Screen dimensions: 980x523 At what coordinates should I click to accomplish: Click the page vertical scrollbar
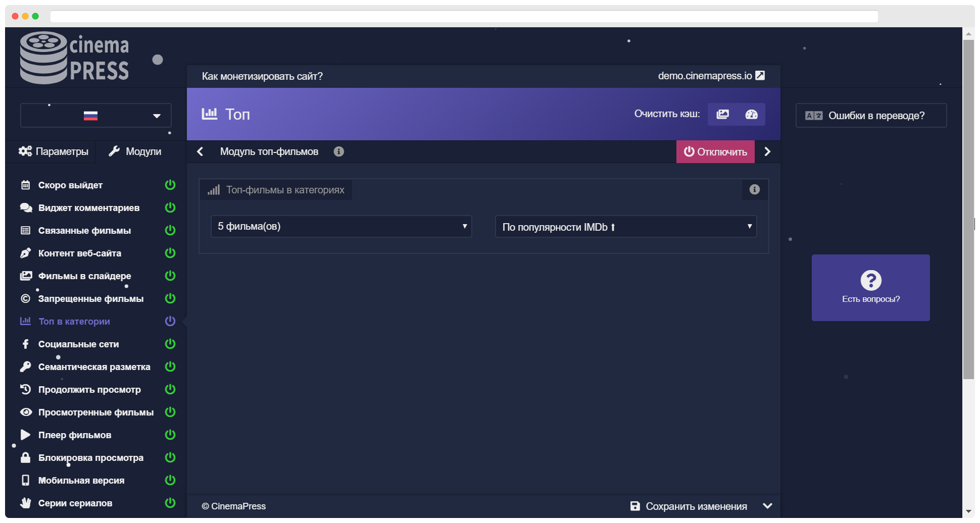(x=968, y=210)
